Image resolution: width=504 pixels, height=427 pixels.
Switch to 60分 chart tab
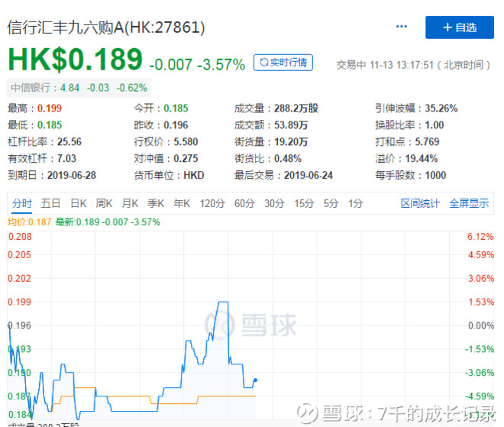click(244, 203)
